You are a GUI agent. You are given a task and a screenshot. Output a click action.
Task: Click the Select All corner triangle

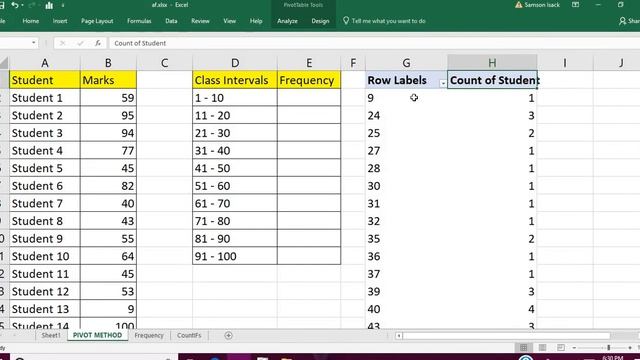4,63
